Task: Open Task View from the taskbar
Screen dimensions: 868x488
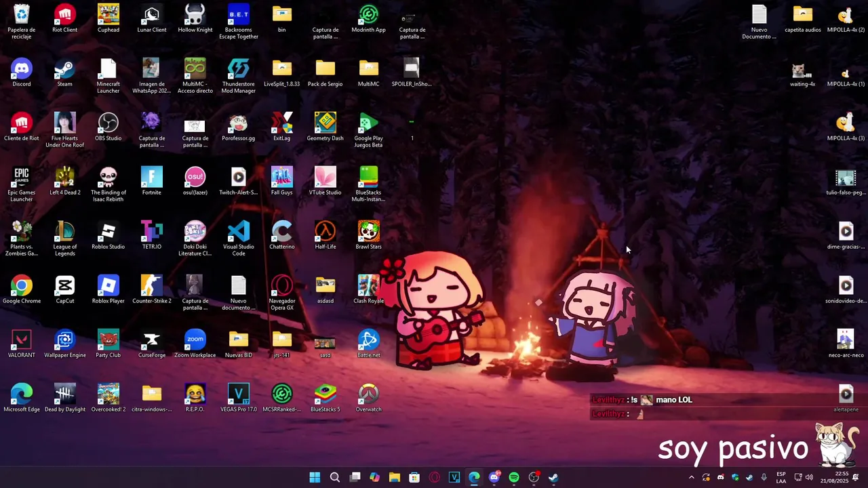Action: pos(355,477)
